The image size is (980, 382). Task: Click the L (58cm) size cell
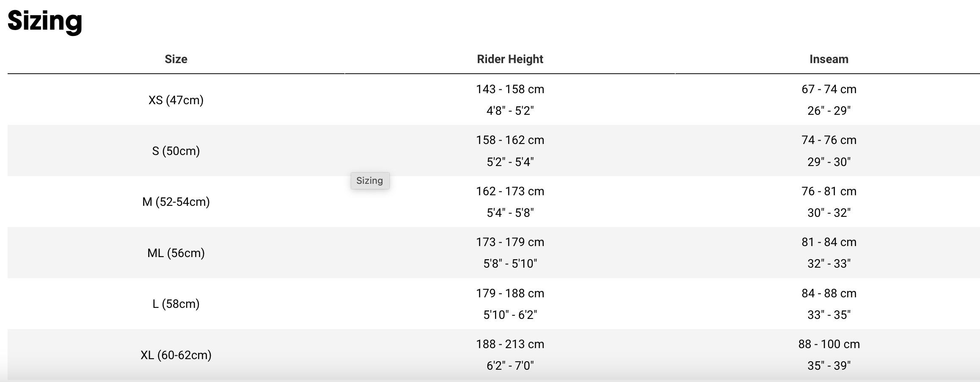176,304
